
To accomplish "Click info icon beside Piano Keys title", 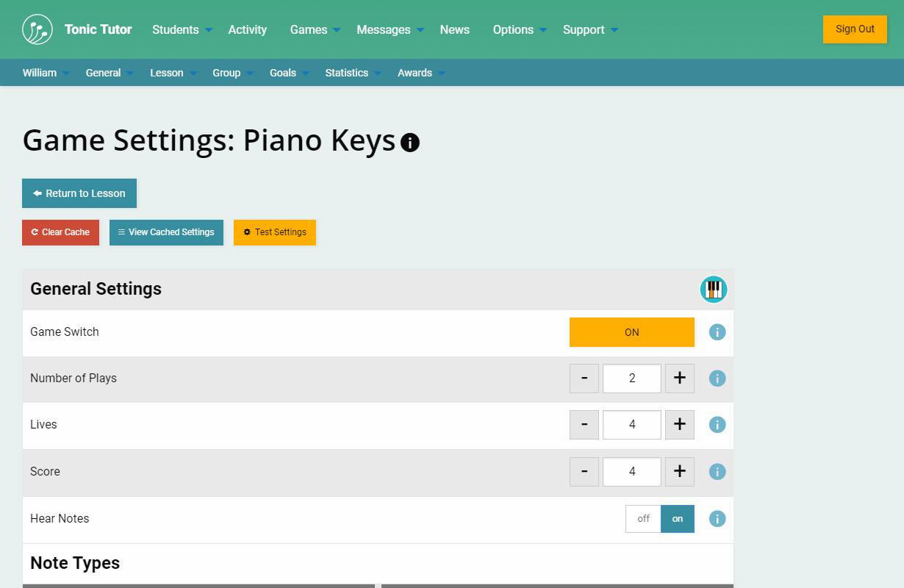I will coord(410,142).
